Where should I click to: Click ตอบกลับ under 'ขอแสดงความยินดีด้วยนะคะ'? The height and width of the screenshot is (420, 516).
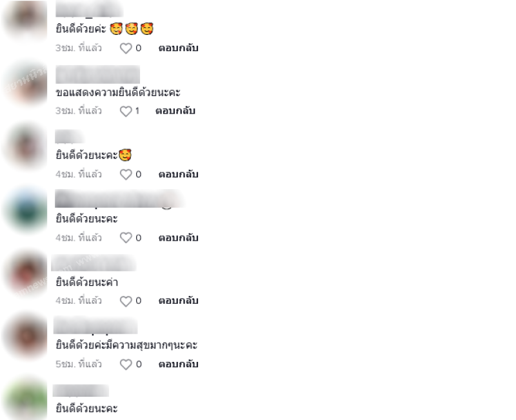tap(175, 111)
